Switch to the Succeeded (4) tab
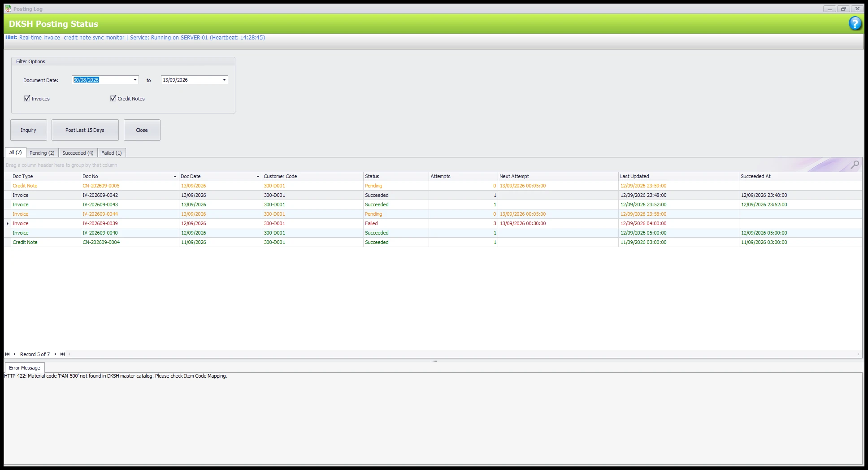The image size is (868, 470). (x=78, y=153)
